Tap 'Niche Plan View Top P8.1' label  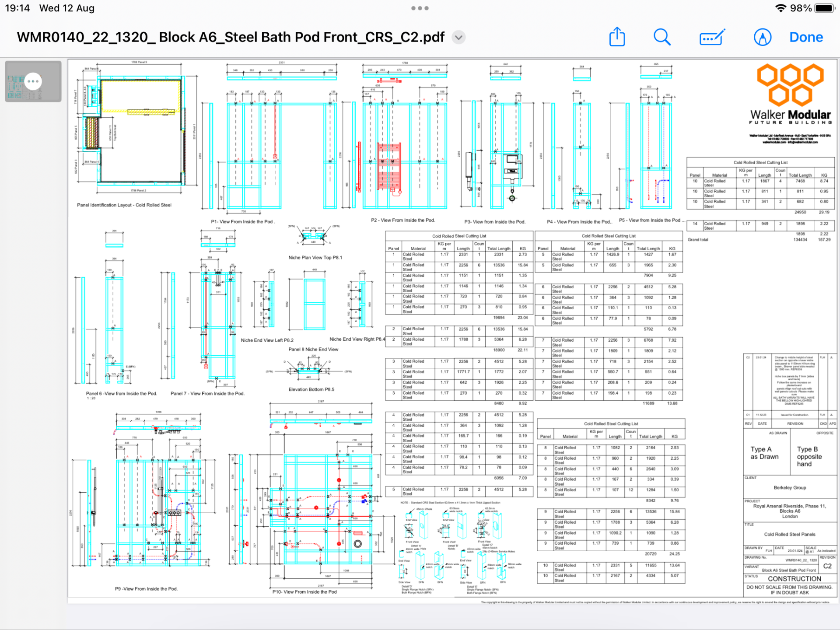coord(315,257)
